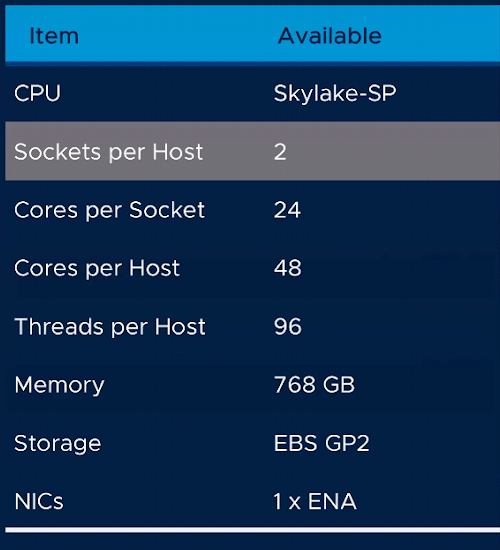Click the value 2 for Sockets per Host
Viewport: 500px width, 550px height.
coord(280,152)
